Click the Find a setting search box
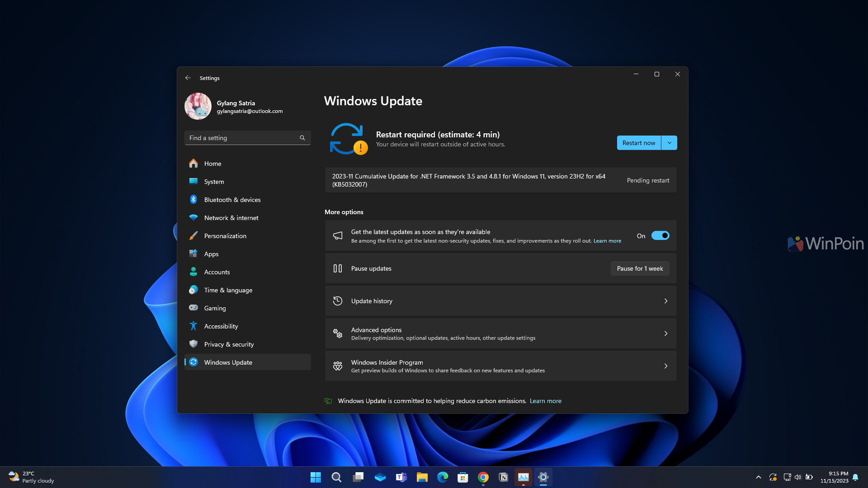The height and width of the screenshot is (488, 868). (x=242, y=138)
